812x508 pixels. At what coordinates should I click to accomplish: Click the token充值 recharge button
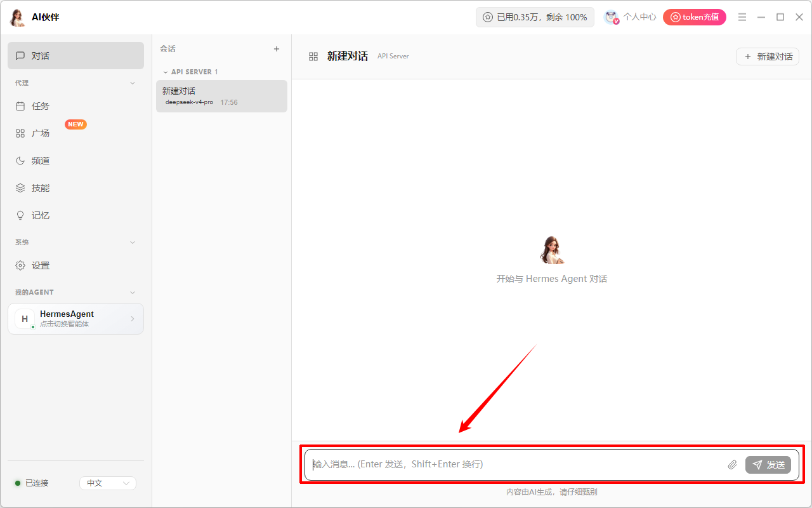[x=695, y=17]
